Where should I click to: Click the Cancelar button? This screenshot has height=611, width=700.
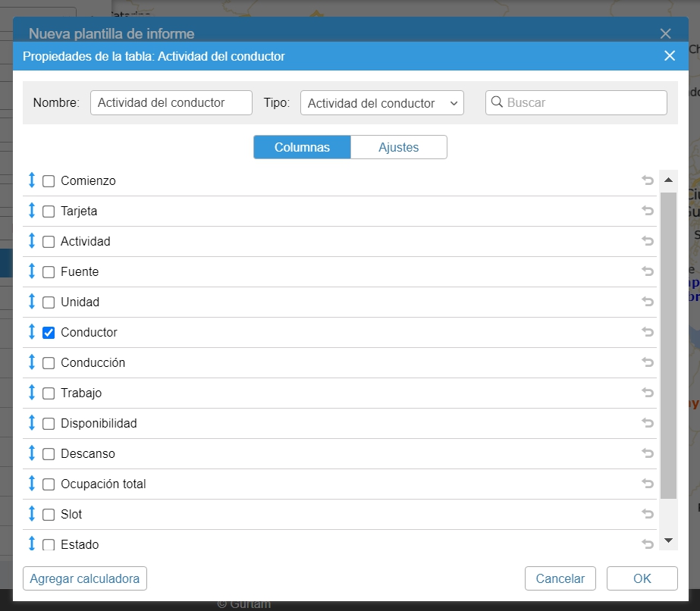click(x=560, y=578)
